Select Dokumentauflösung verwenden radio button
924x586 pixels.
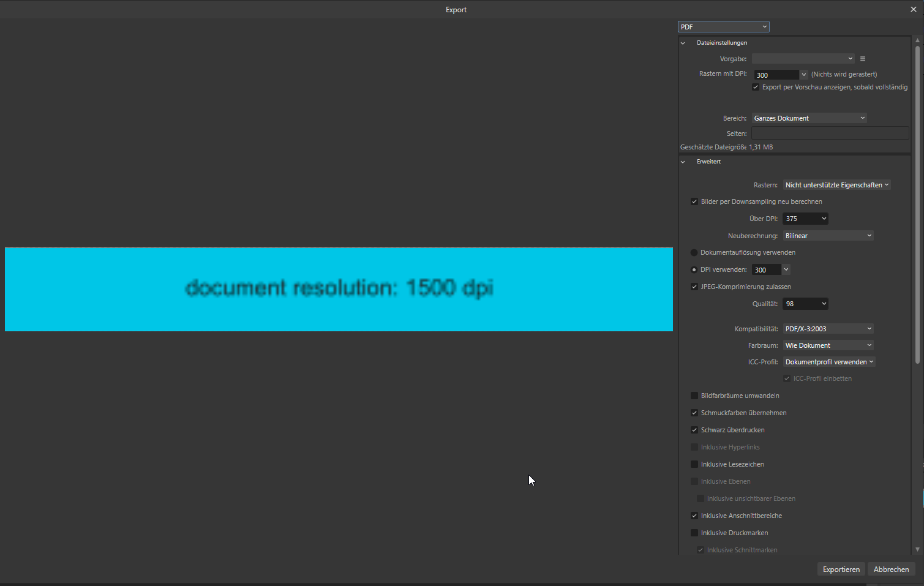point(694,252)
